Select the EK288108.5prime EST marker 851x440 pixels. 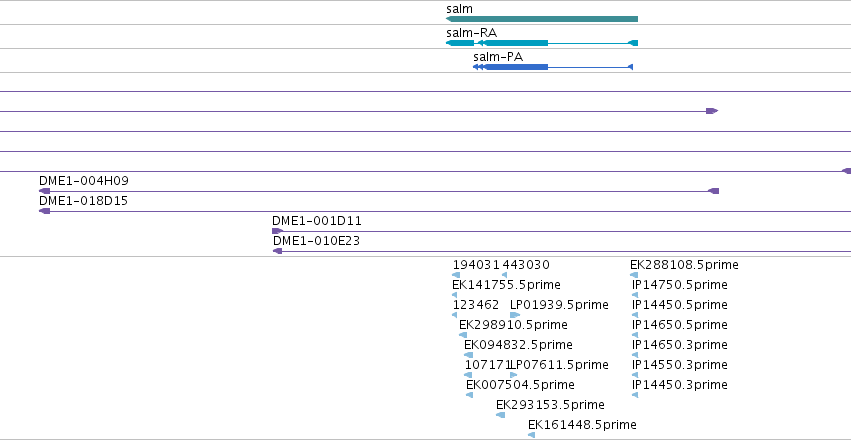click(x=634, y=275)
